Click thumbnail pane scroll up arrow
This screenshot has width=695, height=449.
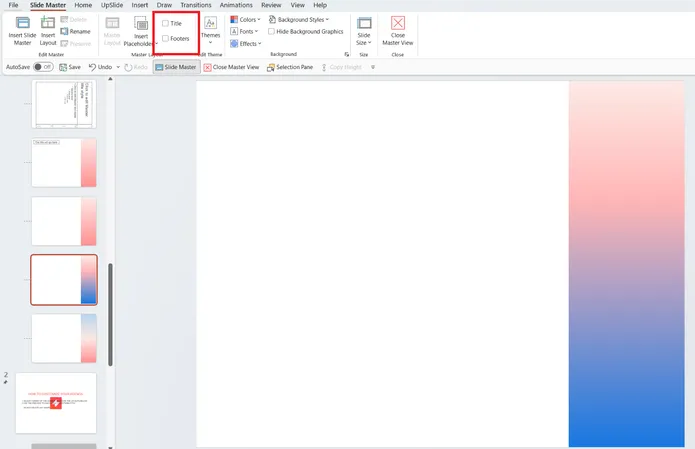point(110,79)
